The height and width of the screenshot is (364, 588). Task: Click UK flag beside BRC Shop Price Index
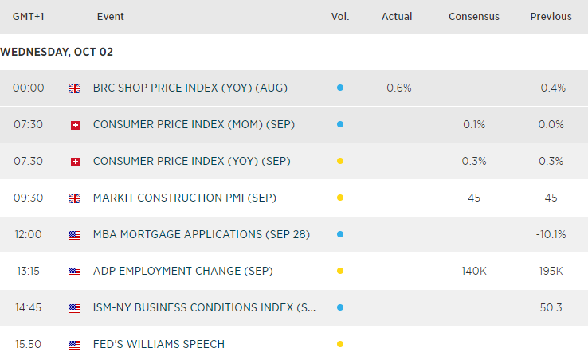(75, 88)
